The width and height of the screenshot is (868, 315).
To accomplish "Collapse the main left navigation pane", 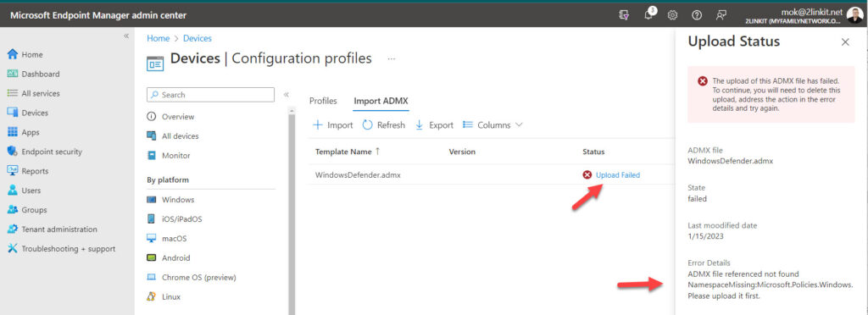I will 126,36.
